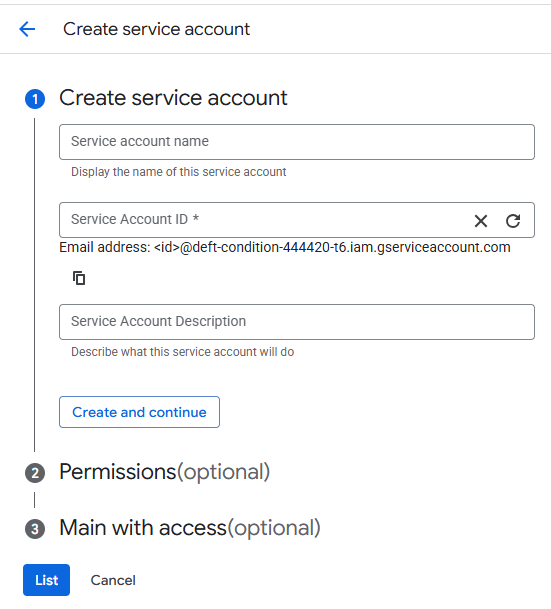Screen dimensions: 551x609
Task: Select the Service Account Description field
Action: (x=297, y=322)
